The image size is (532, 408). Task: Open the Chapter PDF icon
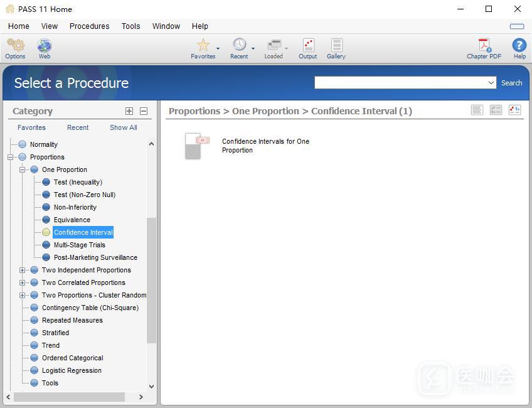[484, 46]
